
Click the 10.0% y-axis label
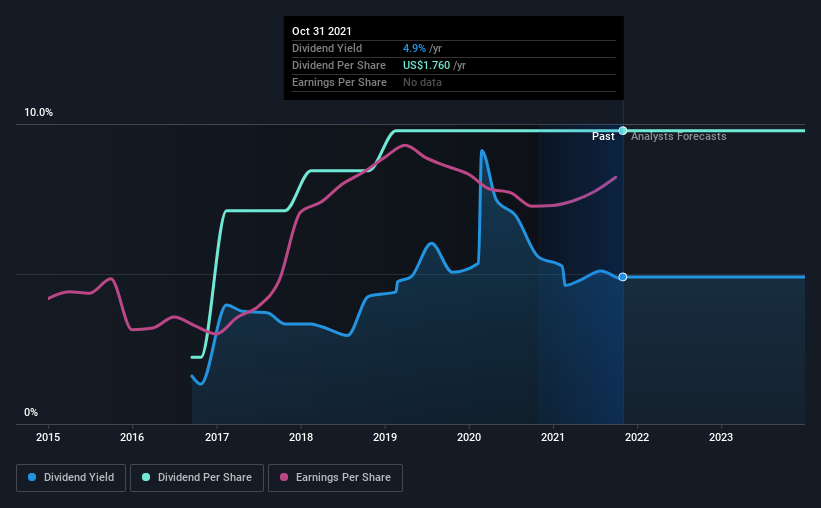pyautogui.click(x=38, y=113)
